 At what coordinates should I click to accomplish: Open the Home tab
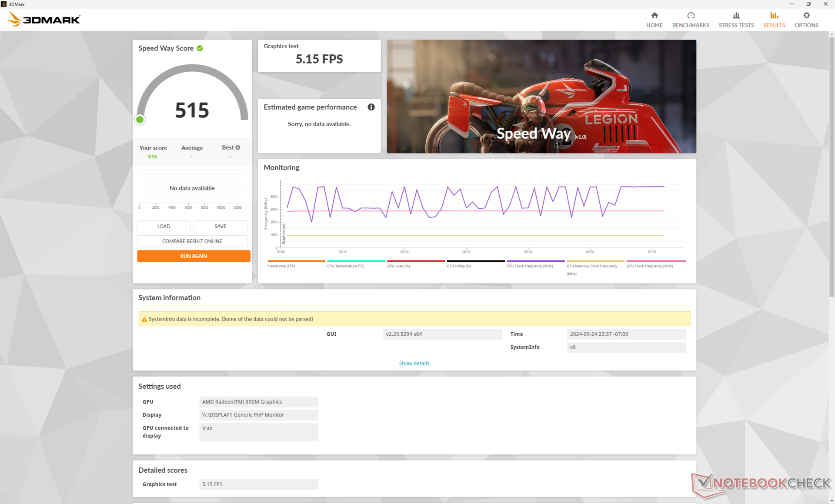pyautogui.click(x=654, y=20)
